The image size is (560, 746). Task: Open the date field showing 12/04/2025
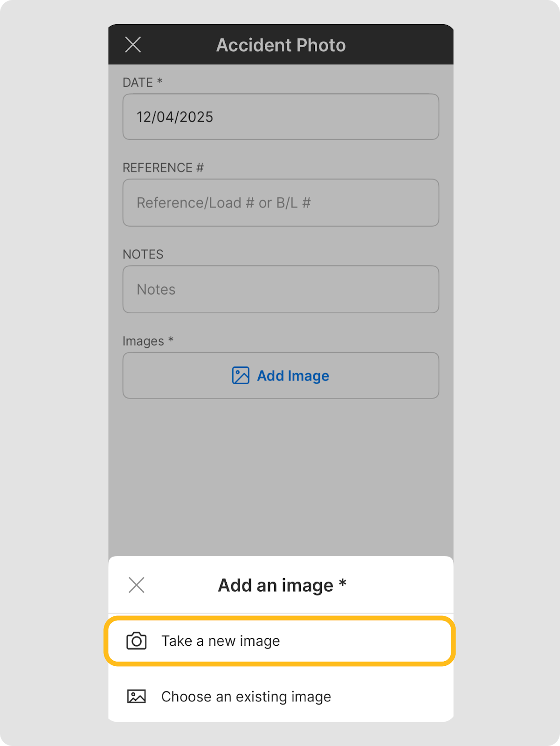tap(280, 117)
